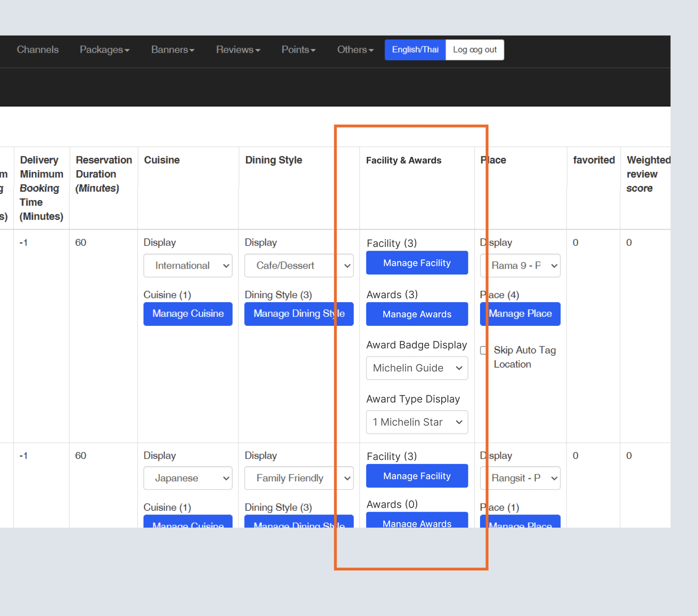Enable Skip Auto Tag Location checkbox
The width and height of the screenshot is (698, 616).
coord(484,350)
